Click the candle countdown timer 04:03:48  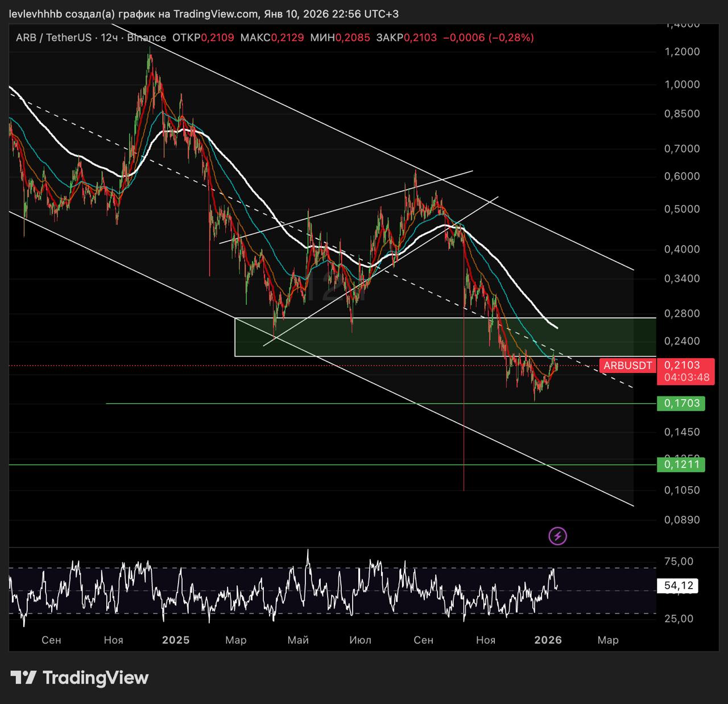[x=686, y=377]
